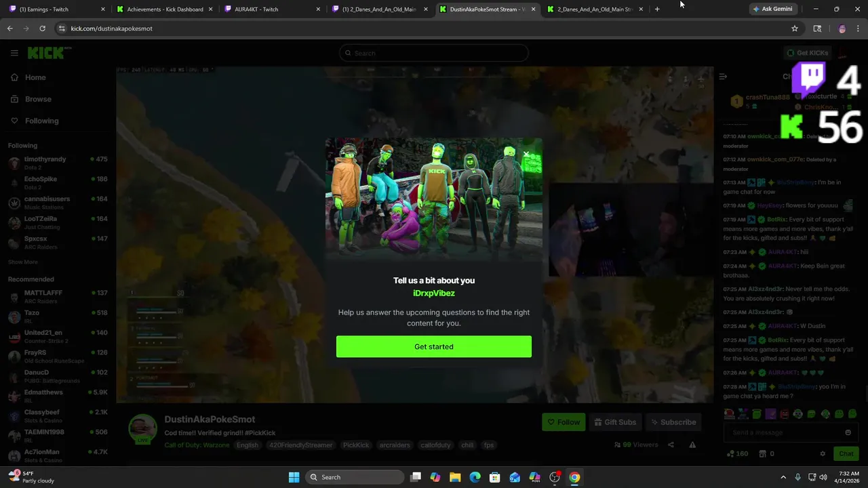Reload the page
Image resolution: width=868 pixels, height=488 pixels.
(x=42, y=28)
